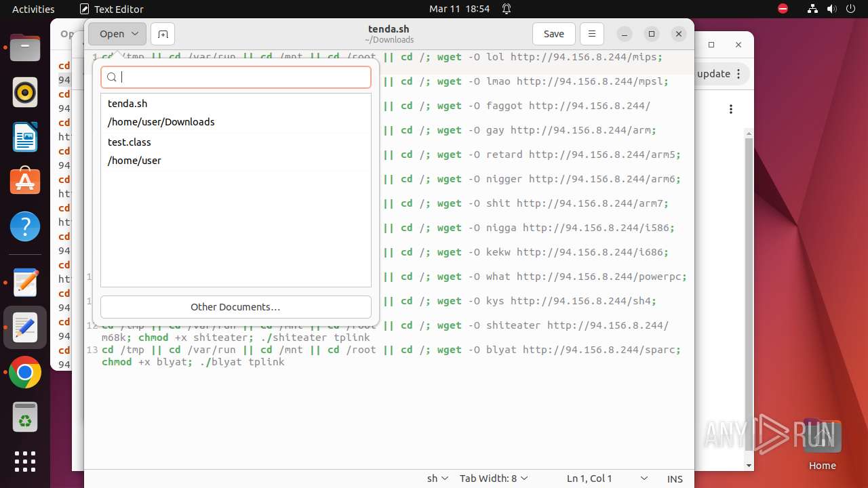Open Files app from the dock

point(25,48)
